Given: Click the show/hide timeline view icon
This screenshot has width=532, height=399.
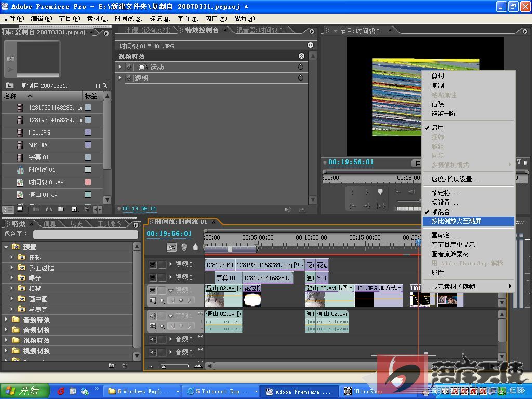Looking at the screenshot, I should pyautogui.click(x=310, y=45).
